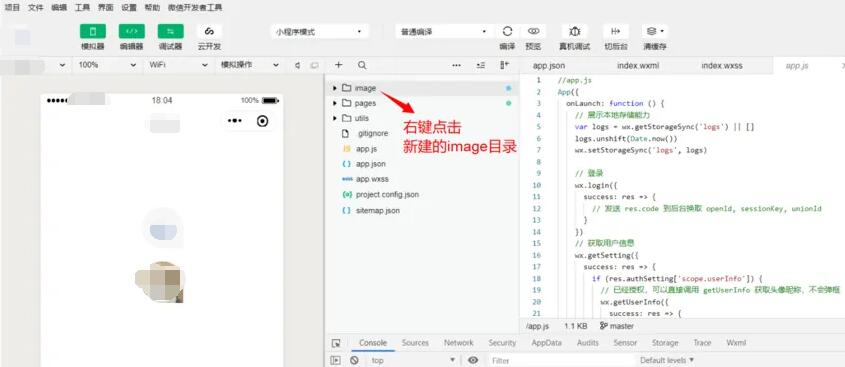Open the 模拟操作 dropdown
This screenshot has height=367, width=845.
click(250, 65)
